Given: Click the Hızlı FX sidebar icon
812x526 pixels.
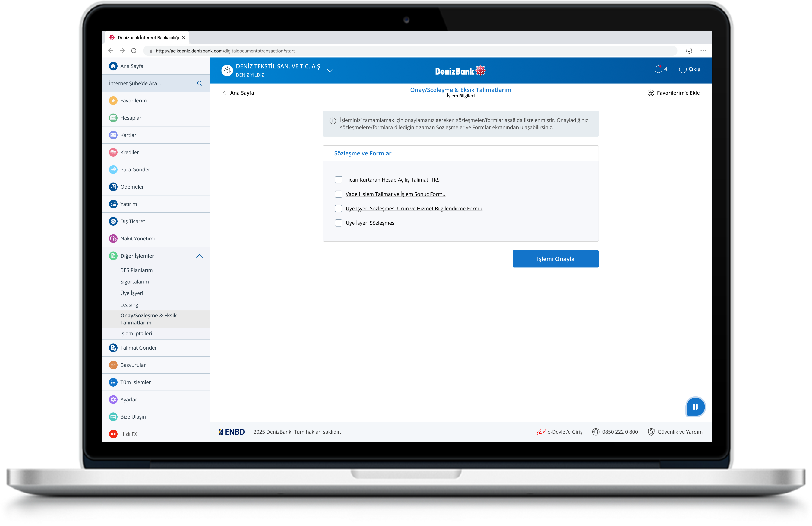Looking at the screenshot, I should [x=113, y=434].
